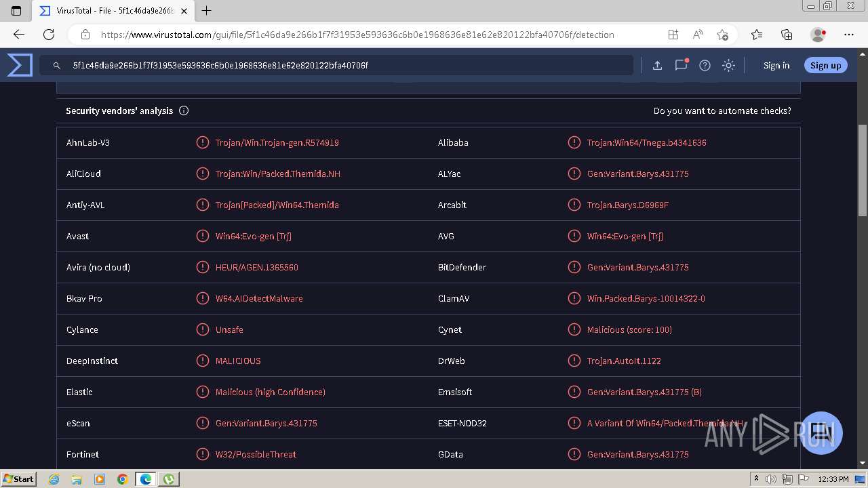Select W32/PossibleThreat result text
Viewport: 868px width, 488px height.
(x=256, y=454)
